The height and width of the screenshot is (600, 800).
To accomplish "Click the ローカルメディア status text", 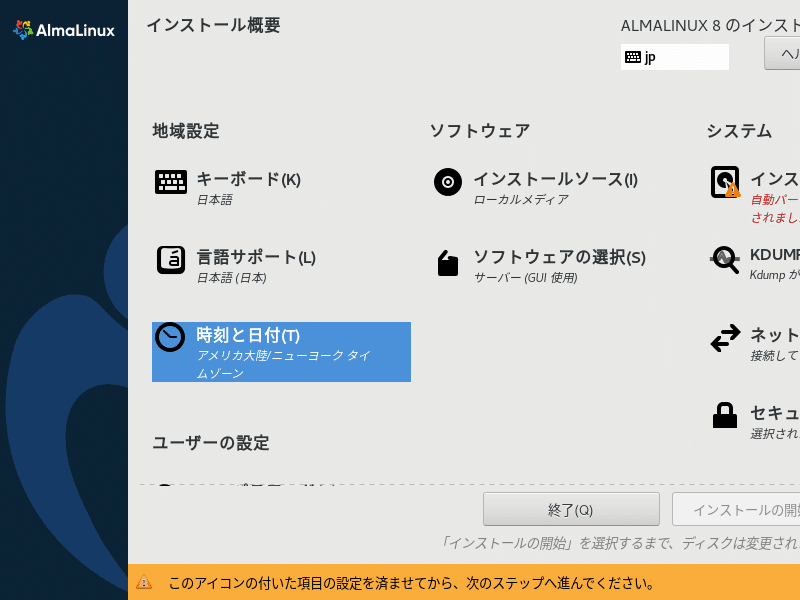I will [x=521, y=199].
